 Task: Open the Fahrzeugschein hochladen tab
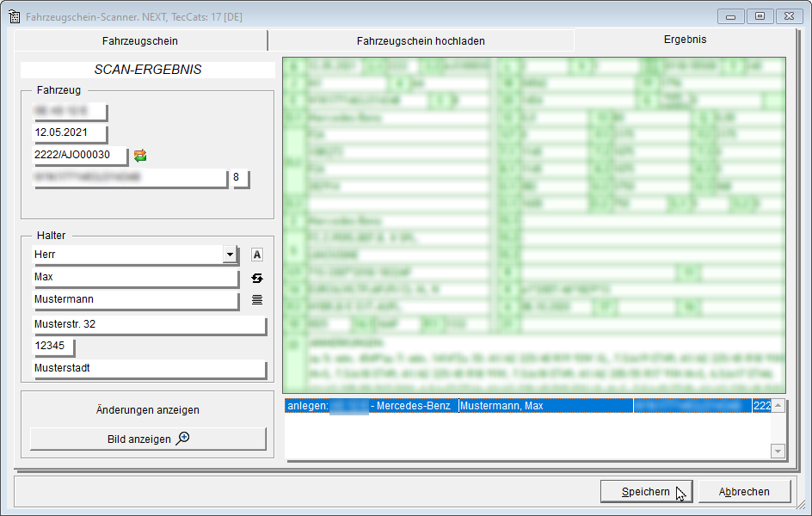point(421,41)
